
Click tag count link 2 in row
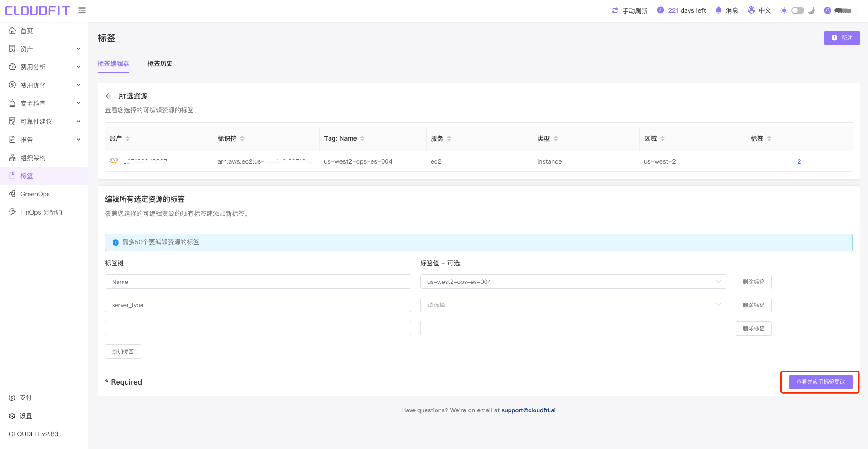coord(799,161)
